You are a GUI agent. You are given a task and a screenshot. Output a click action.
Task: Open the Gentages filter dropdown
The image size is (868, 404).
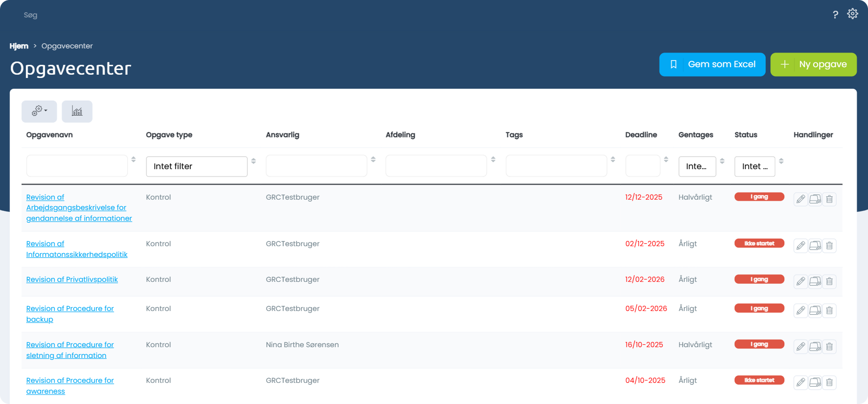[x=697, y=166]
